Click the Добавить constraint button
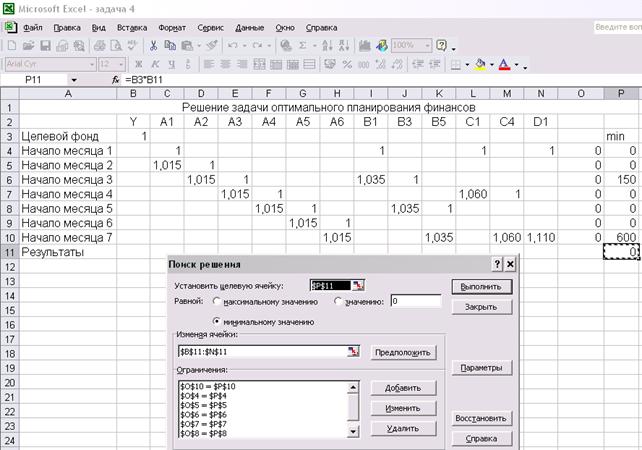The width and height of the screenshot is (642, 450). pyautogui.click(x=401, y=387)
